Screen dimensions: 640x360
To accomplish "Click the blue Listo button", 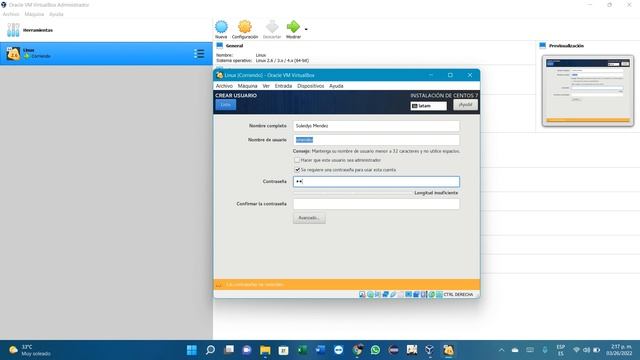I will pyautogui.click(x=226, y=105).
